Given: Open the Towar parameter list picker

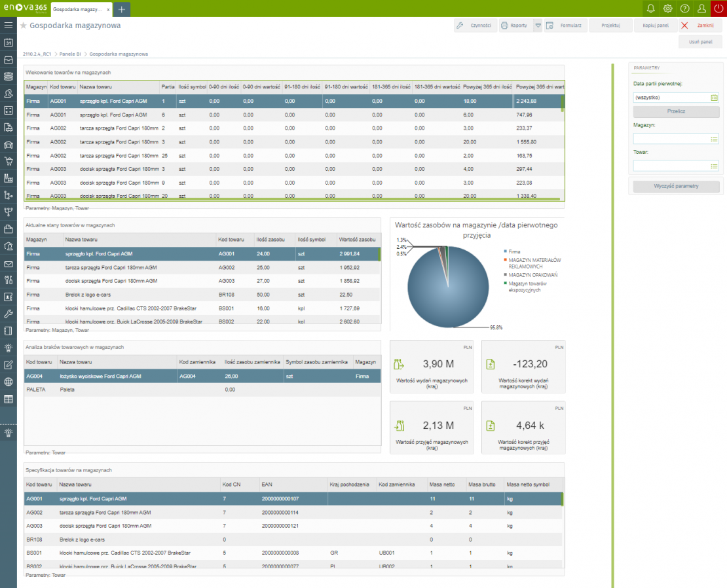Looking at the screenshot, I should click(715, 166).
